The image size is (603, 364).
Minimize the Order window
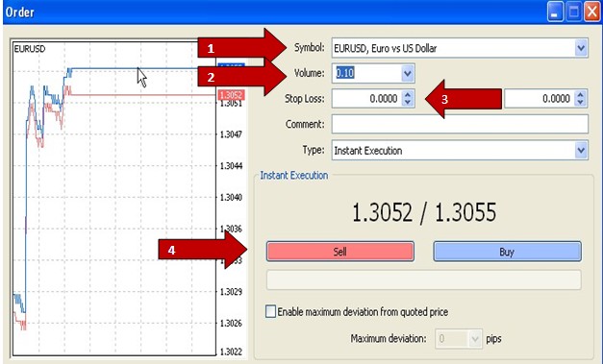[x=555, y=12]
